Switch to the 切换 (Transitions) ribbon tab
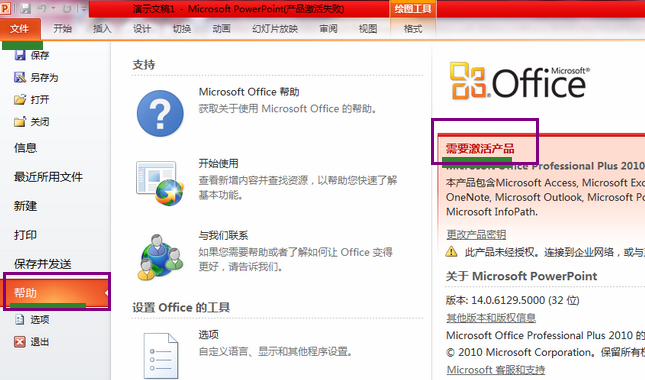645x380 pixels. [x=181, y=29]
